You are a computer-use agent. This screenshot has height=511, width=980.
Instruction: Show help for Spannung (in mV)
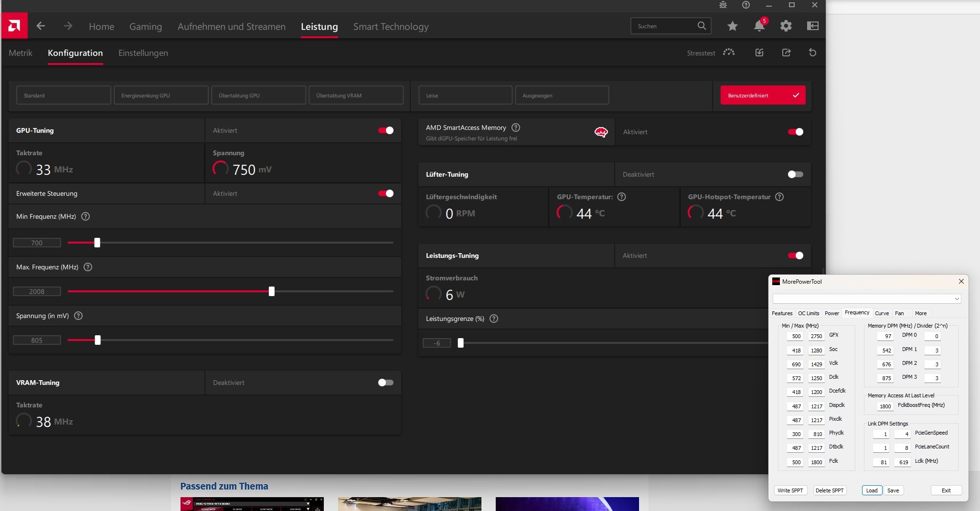coord(78,316)
